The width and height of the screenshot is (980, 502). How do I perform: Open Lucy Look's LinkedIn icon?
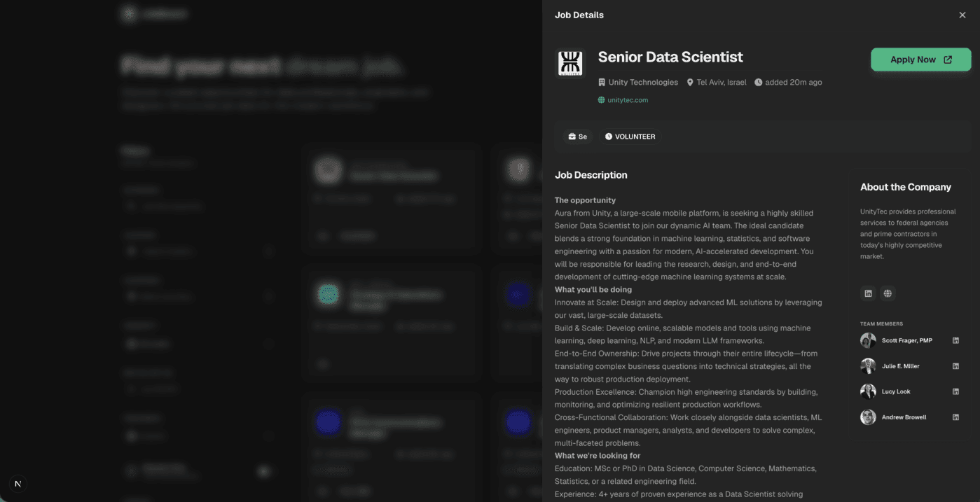[955, 391]
